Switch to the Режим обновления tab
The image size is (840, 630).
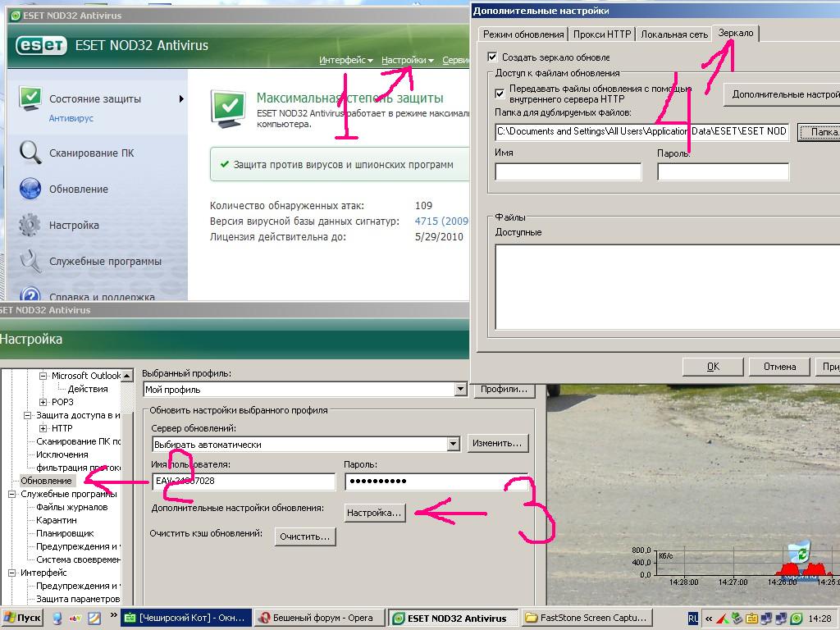(523, 34)
